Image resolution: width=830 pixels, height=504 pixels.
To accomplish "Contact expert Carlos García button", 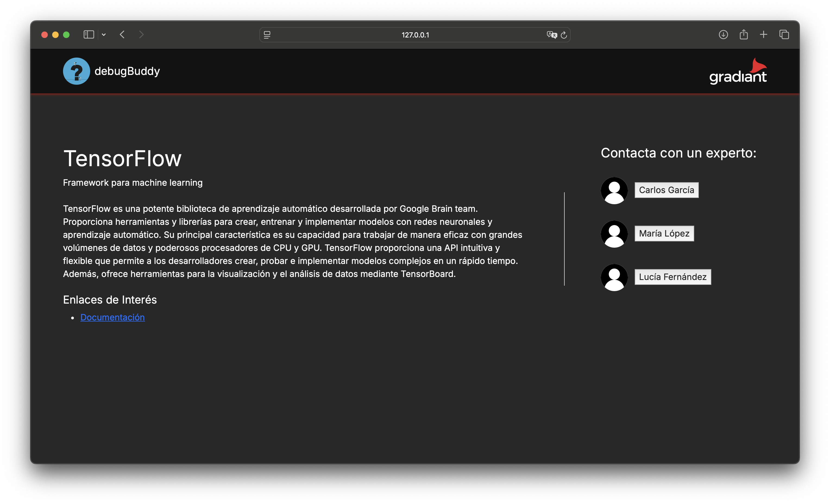I will coord(666,190).
